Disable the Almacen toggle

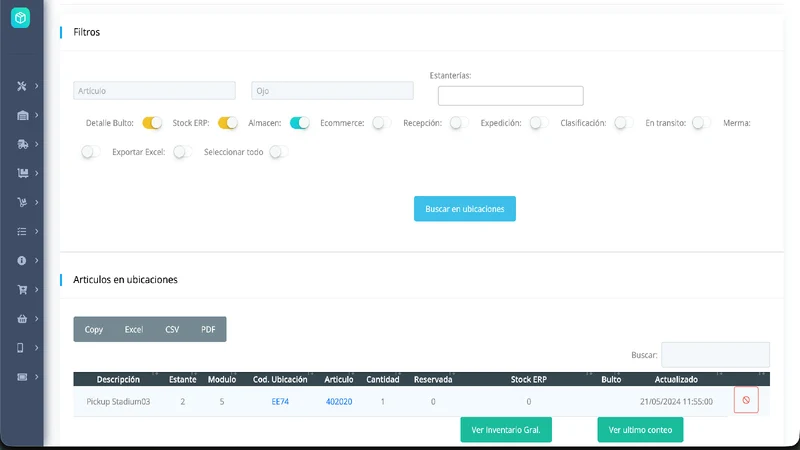coord(299,123)
